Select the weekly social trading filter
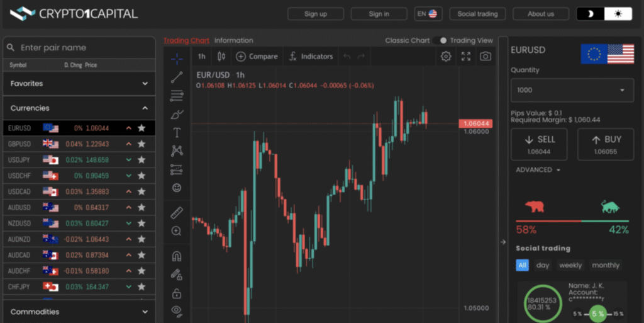This screenshot has height=323, width=644. [570, 265]
